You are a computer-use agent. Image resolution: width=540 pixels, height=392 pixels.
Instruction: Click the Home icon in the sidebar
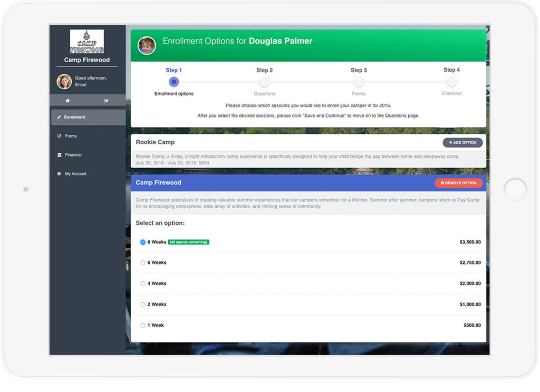pos(67,100)
